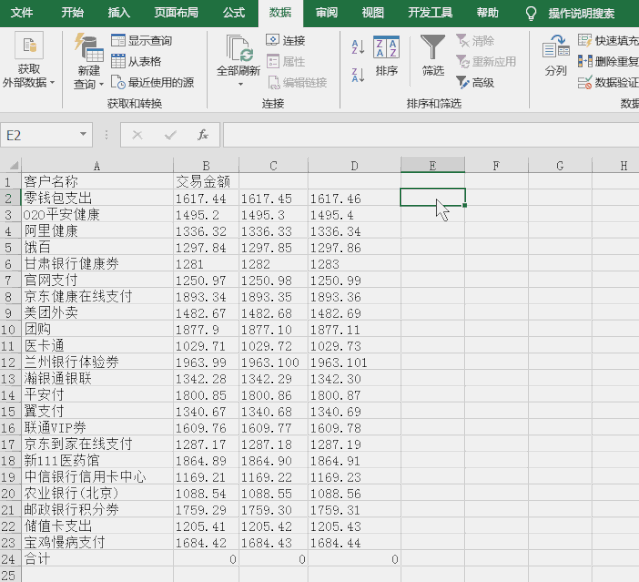Screen dimensions: 639x582
Task: Click cell value 1963.100
Action: coord(273,362)
